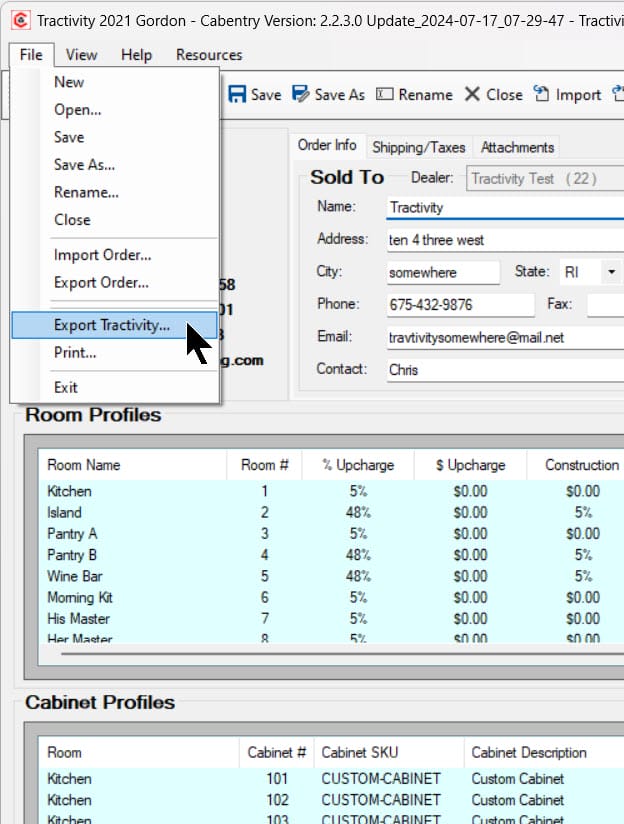Select the Pantry A room row

pyautogui.click(x=331, y=534)
